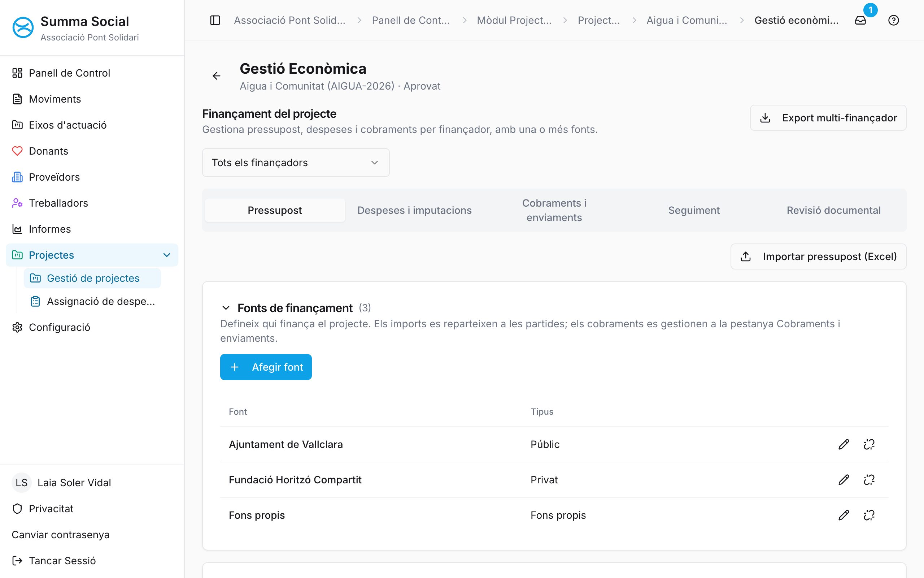Open Treballadors in sidebar

click(92, 203)
